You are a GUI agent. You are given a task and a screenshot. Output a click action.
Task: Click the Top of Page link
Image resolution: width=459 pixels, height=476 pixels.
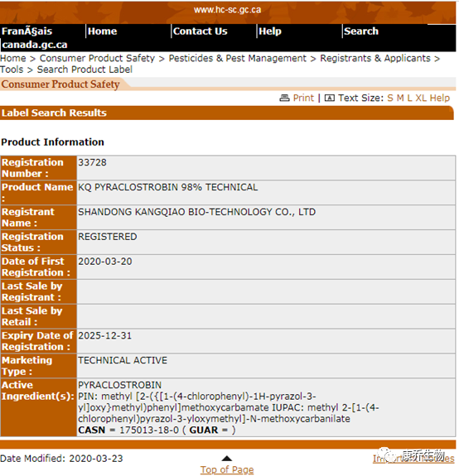[227, 469]
